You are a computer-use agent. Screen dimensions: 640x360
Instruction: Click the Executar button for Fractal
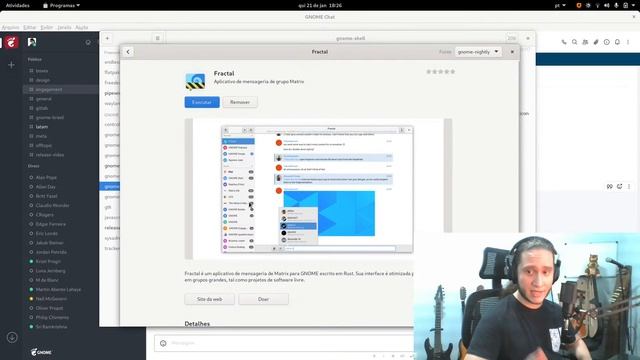click(202, 102)
